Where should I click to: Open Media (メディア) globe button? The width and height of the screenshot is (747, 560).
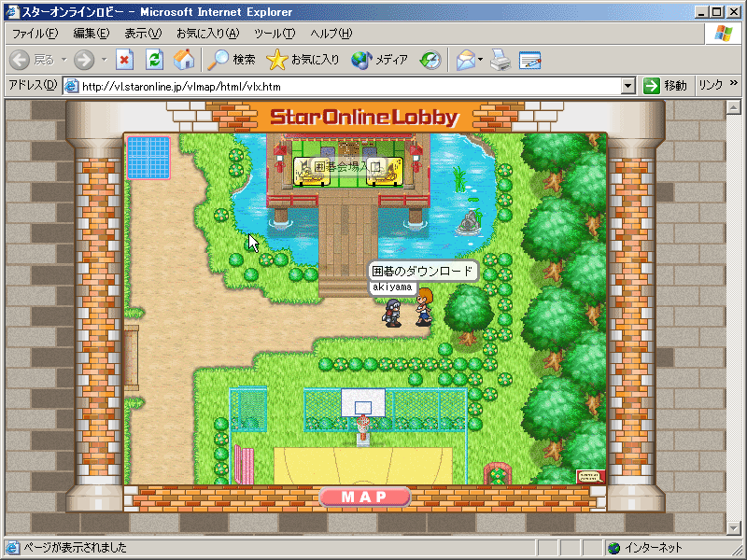click(380, 60)
